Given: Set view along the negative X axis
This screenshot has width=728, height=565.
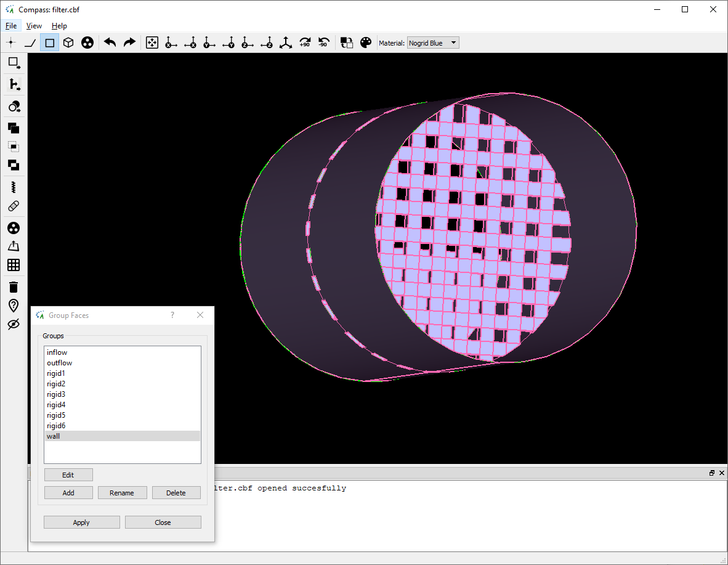Looking at the screenshot, I should [x=190, y=43].
